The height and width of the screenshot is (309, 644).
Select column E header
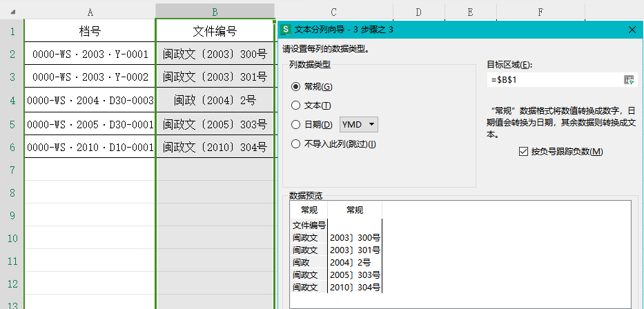470,12
